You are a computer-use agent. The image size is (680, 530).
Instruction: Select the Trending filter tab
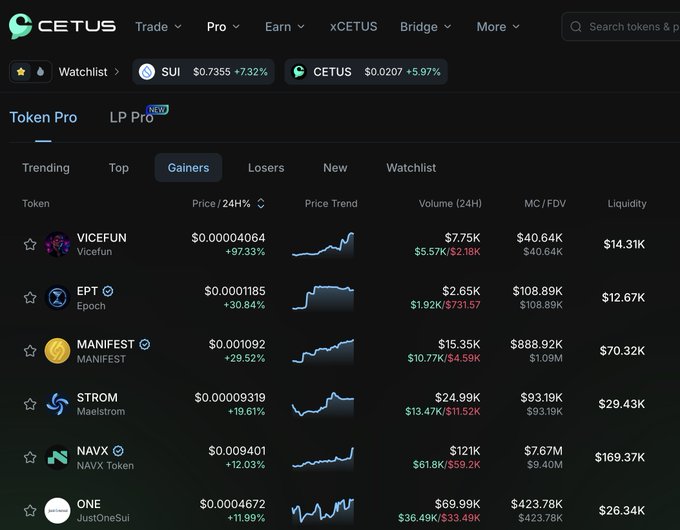tap(46, 168)
